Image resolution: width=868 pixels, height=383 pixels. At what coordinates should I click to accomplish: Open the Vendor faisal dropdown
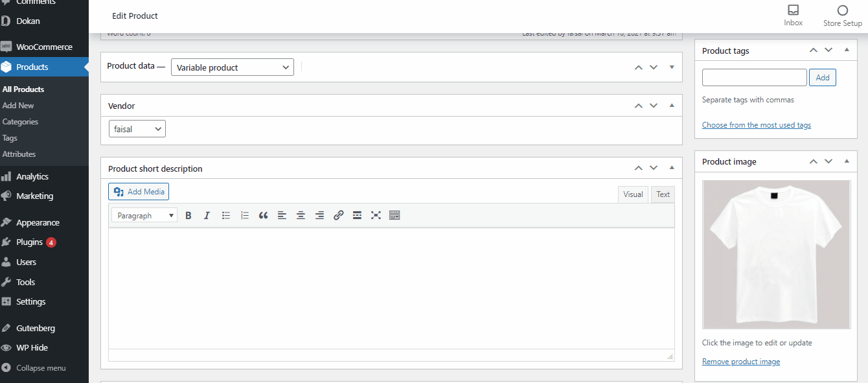[x=137, y=129]
